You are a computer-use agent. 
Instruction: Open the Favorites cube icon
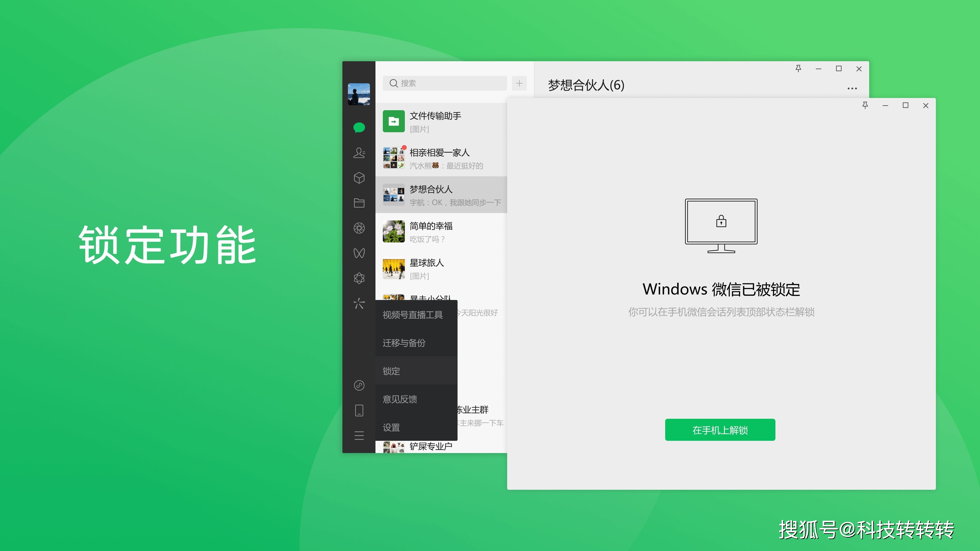[359, 178]
